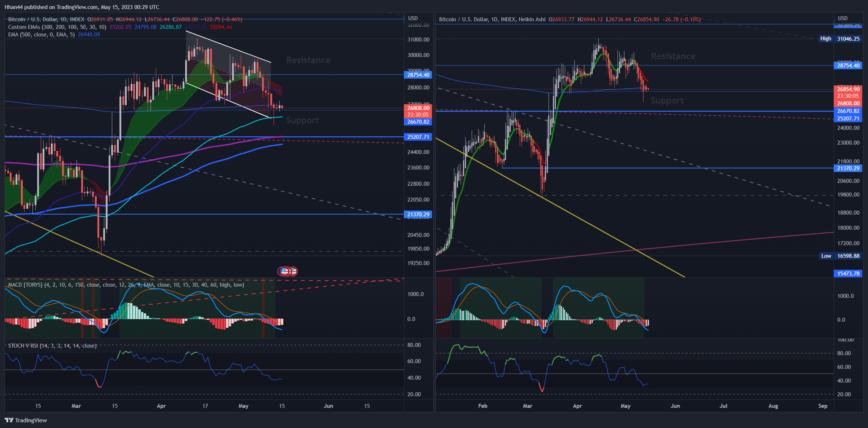Viewport: 868px width, 428px height.
Task: Click the Feb date on right chart time axis
Action: click(x=483, y=406)
